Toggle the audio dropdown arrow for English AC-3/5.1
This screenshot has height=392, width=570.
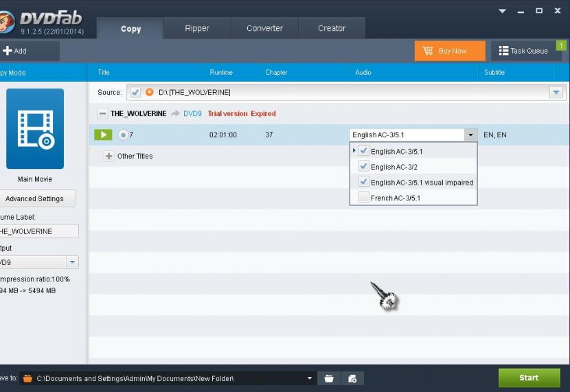pyautogui.click(x=470, y=135)
